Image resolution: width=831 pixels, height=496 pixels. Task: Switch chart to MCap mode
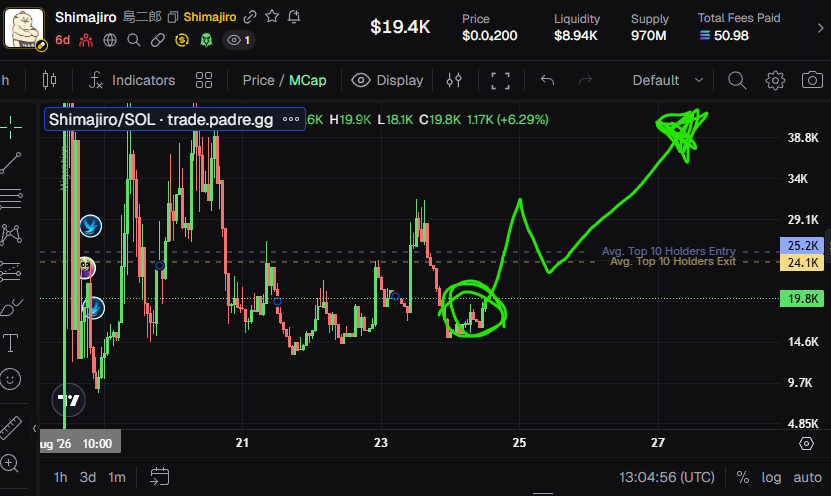coord(307,80)
